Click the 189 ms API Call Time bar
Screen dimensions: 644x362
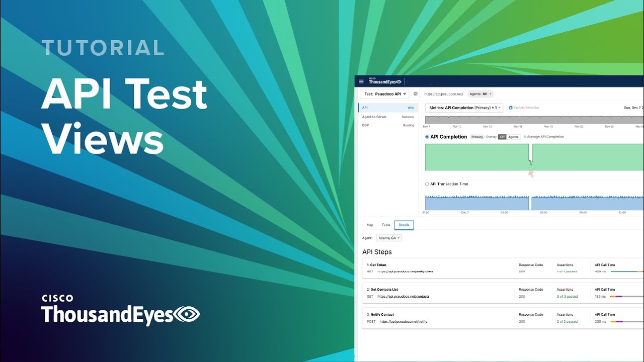(x=627, y=297)
